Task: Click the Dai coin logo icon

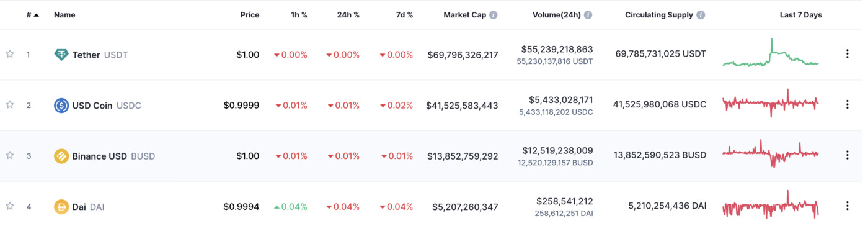Action: coord(61,207)
